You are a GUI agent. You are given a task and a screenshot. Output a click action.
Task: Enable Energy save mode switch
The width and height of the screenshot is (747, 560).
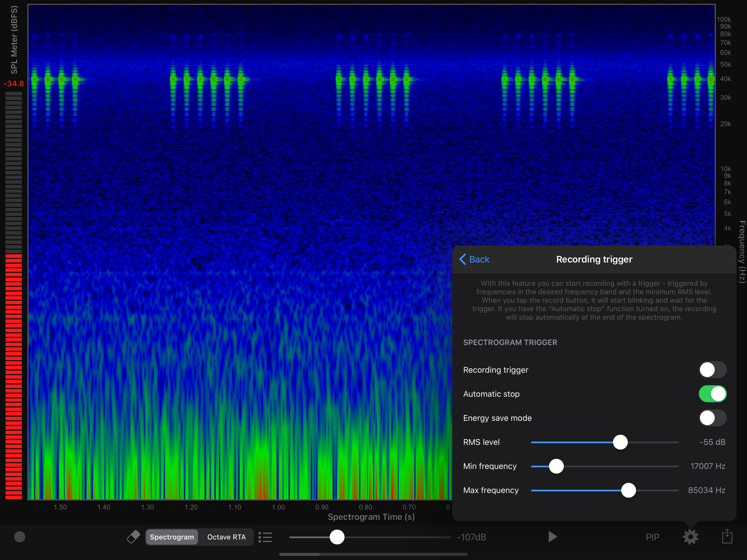[x=712, y=418]
